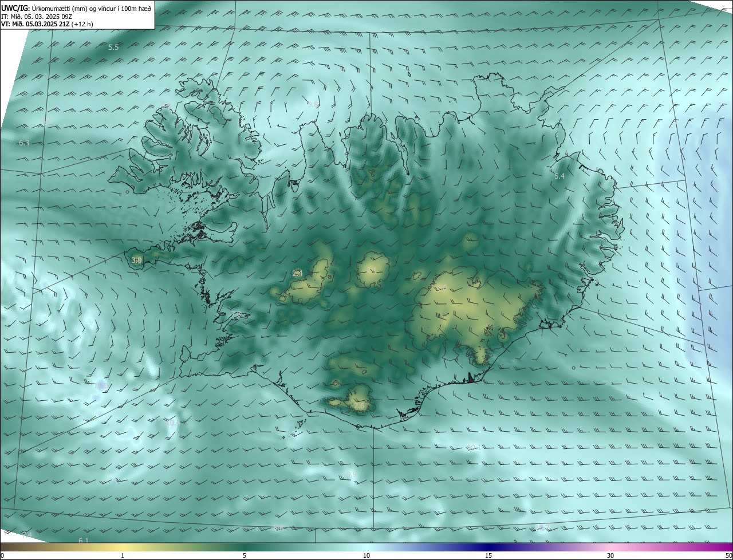Pick the yellow colorbar segment above the 1 tick
The image size is (733, 560).
coord(123,547)
